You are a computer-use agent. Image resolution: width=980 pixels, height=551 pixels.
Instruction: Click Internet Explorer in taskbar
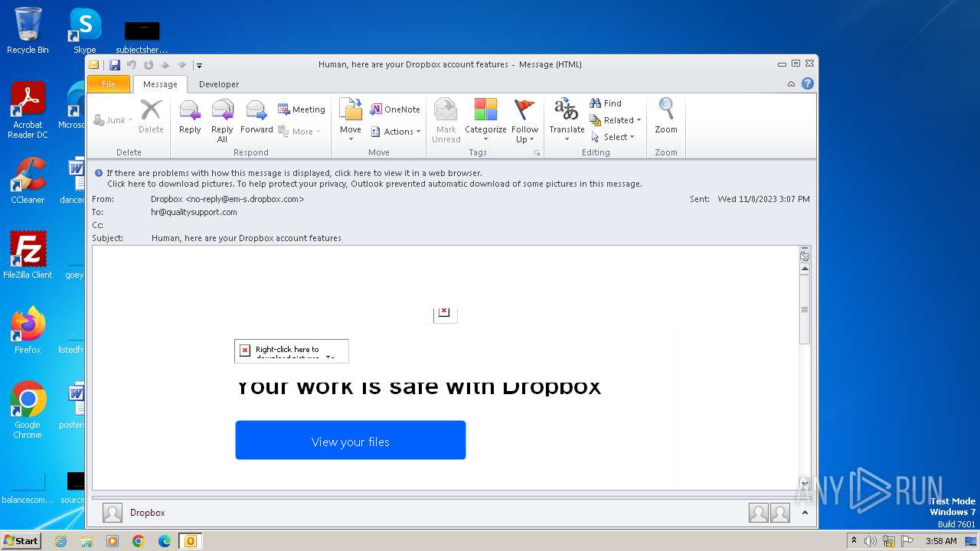[60, 541]
